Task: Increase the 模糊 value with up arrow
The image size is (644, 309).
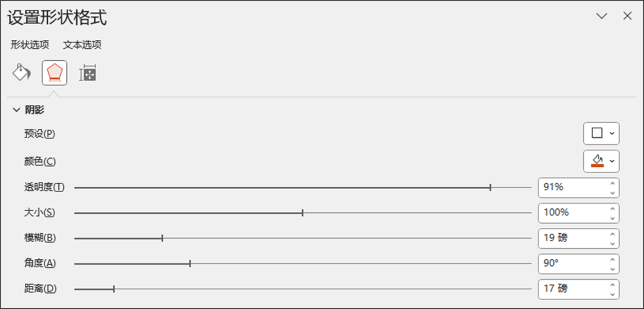Action: [612, 234]
